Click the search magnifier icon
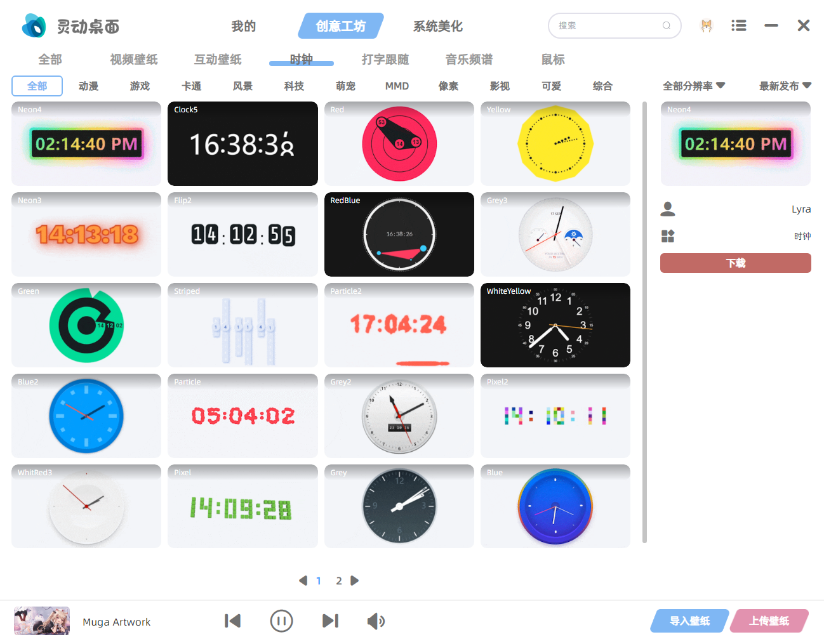This screenshot has width=824, height=644. click(666, 26)
